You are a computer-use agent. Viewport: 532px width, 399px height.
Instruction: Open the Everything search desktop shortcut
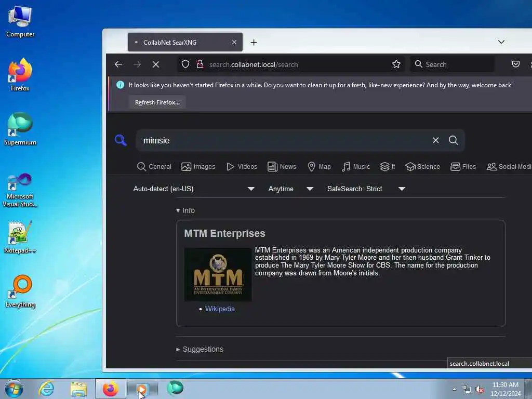click(20, 292)
